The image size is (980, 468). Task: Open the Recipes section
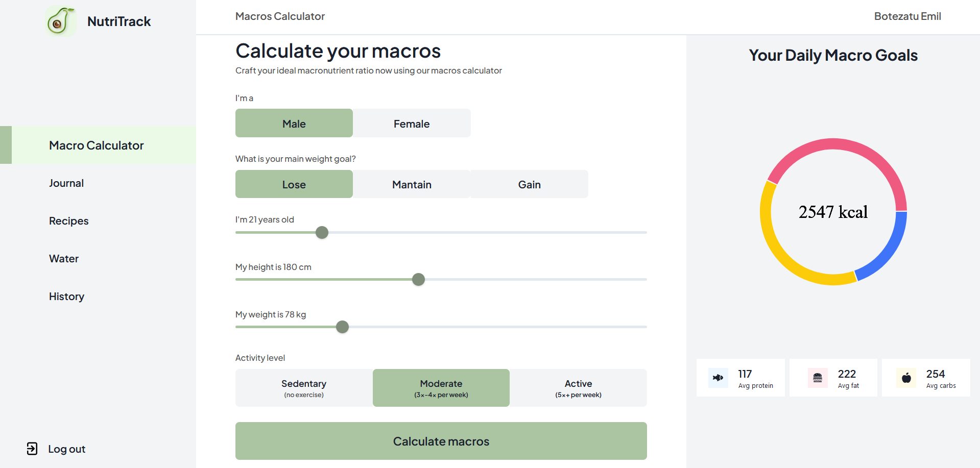(68, 220)
